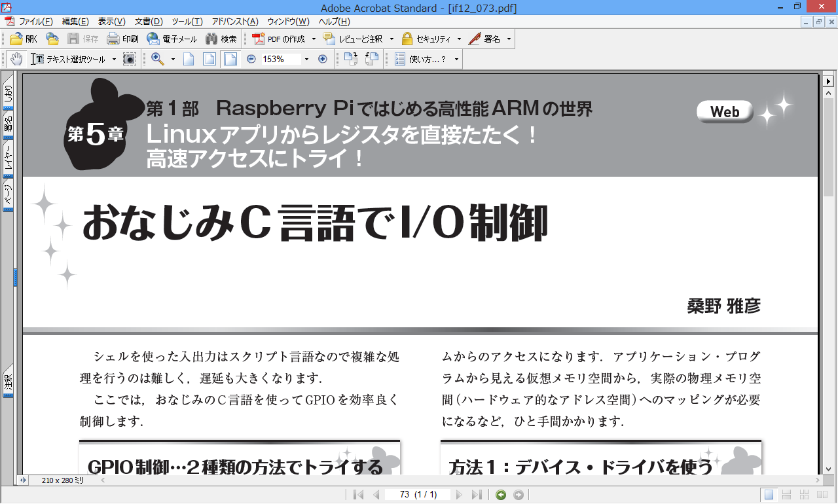Expand the セキュリティ dropdown arrow
The width and height of the screenshot is (838, 504).
(459, 39)
